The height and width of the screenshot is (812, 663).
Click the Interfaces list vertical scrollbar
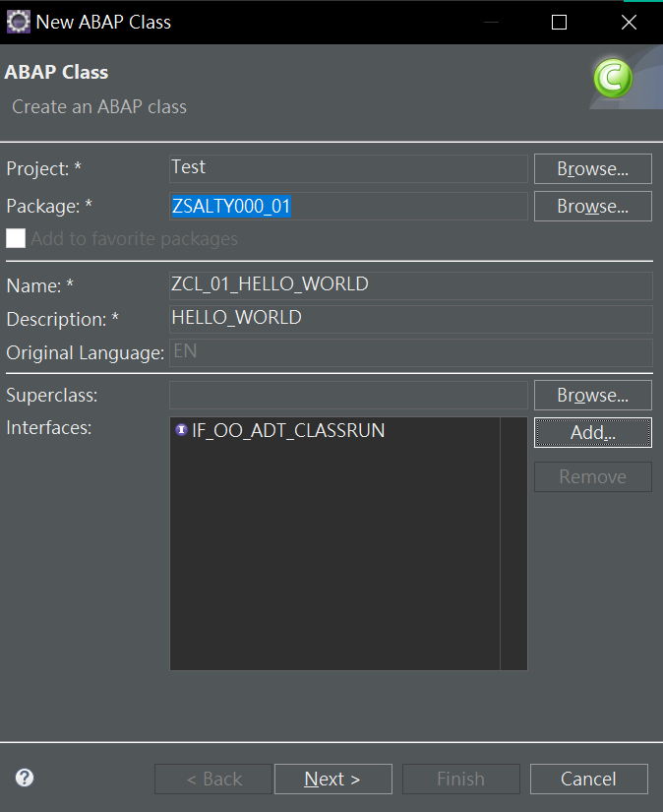click(x=513, y=543)
